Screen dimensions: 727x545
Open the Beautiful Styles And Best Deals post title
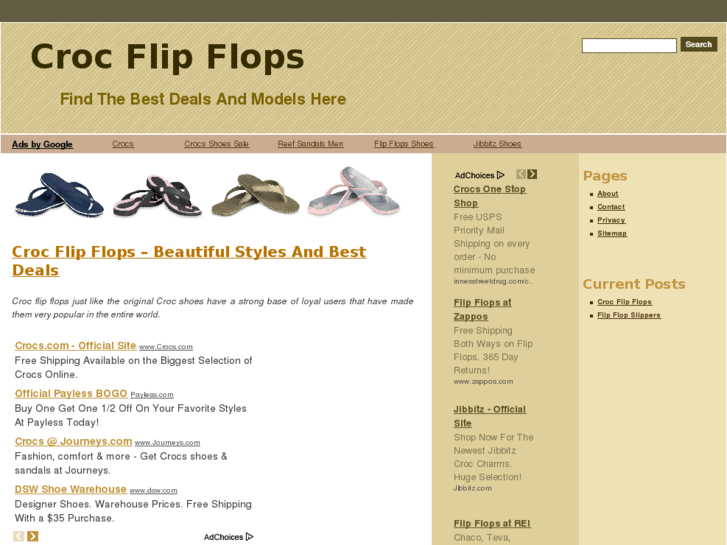tap(189, 261)
